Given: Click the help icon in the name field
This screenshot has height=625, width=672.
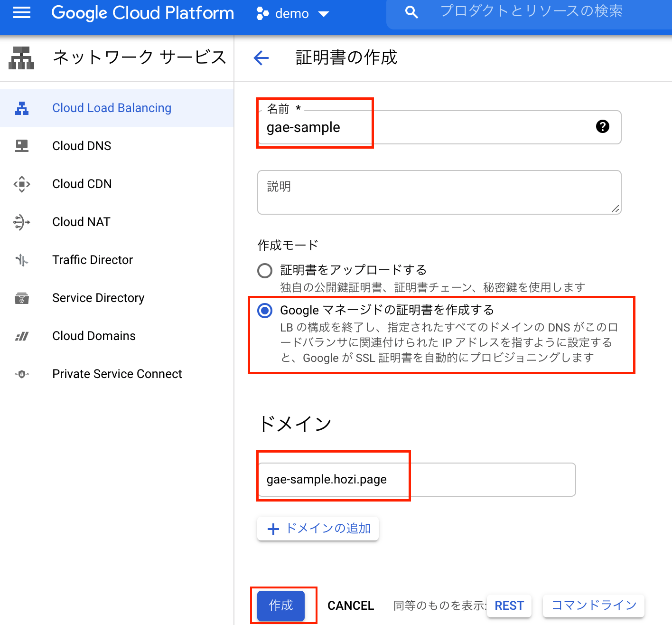Looking at the screenshot, I should (603, 126).
